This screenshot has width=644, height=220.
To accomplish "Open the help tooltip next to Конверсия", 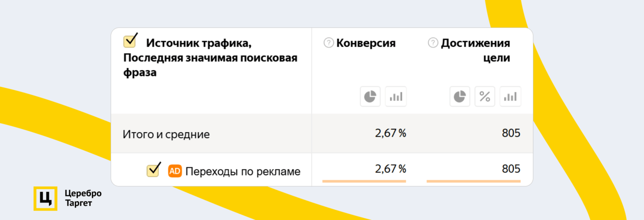I will click(329, 43).
